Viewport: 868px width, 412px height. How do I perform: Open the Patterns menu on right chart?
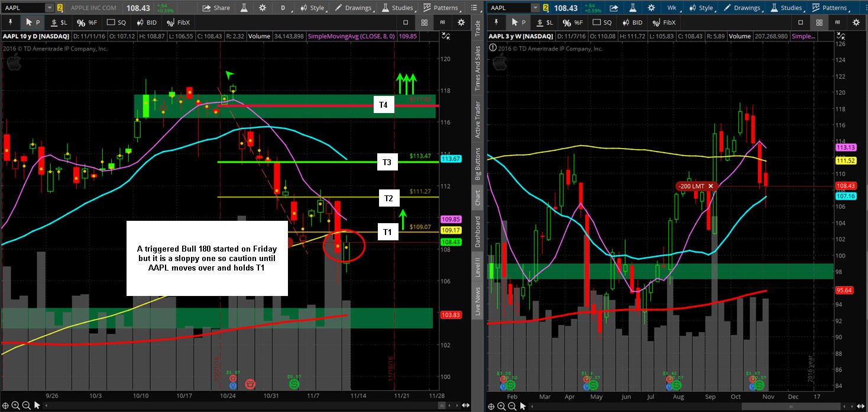coord(831,8)
